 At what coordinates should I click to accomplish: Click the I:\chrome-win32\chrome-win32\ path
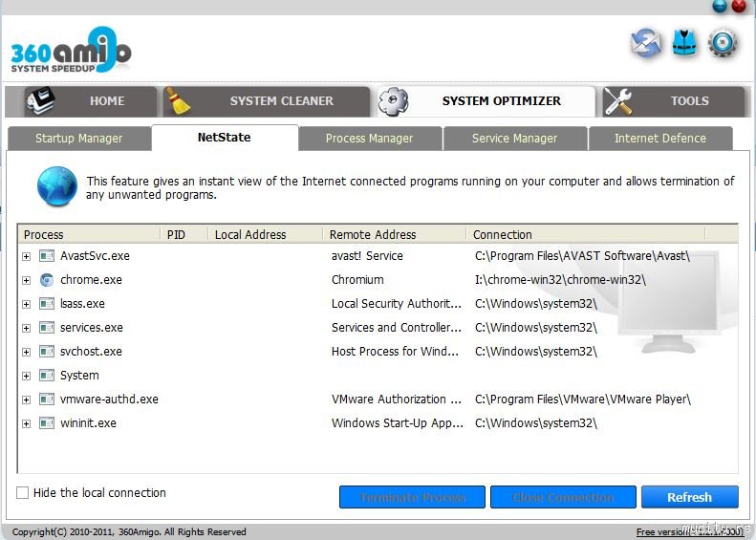pos(560,280)
